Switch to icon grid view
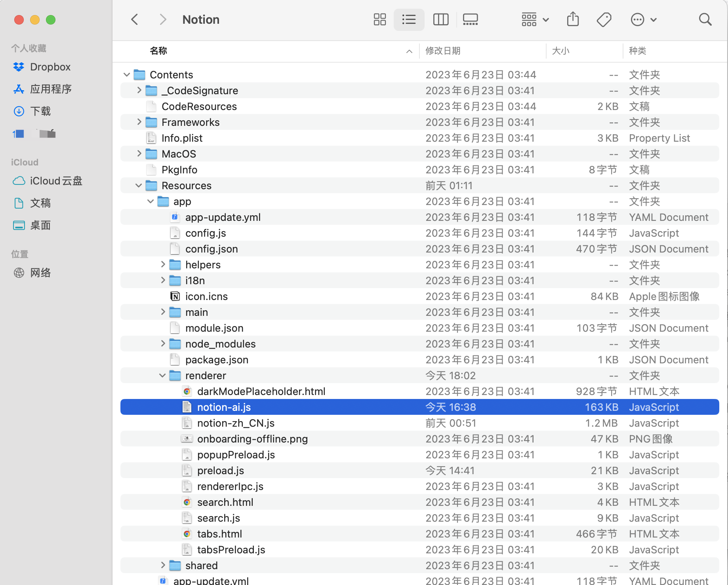The height and width of the screenshot is (585, 728). (379, 19)
